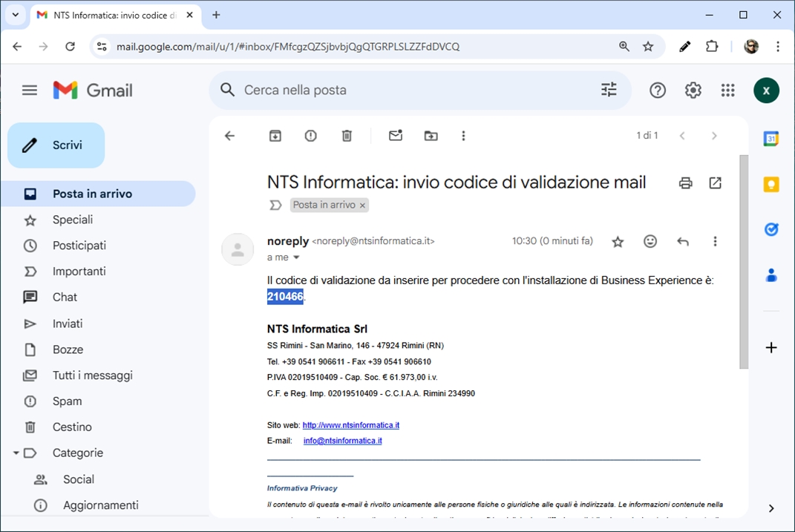Open email in a new window
The width and height of the screenshot is (795, 532).
coord(716,183)
